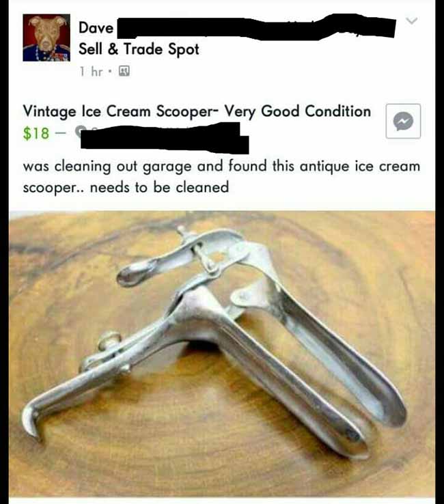
Task: Click the 'Very Good Condition' title text
Action: coord(298,111)
